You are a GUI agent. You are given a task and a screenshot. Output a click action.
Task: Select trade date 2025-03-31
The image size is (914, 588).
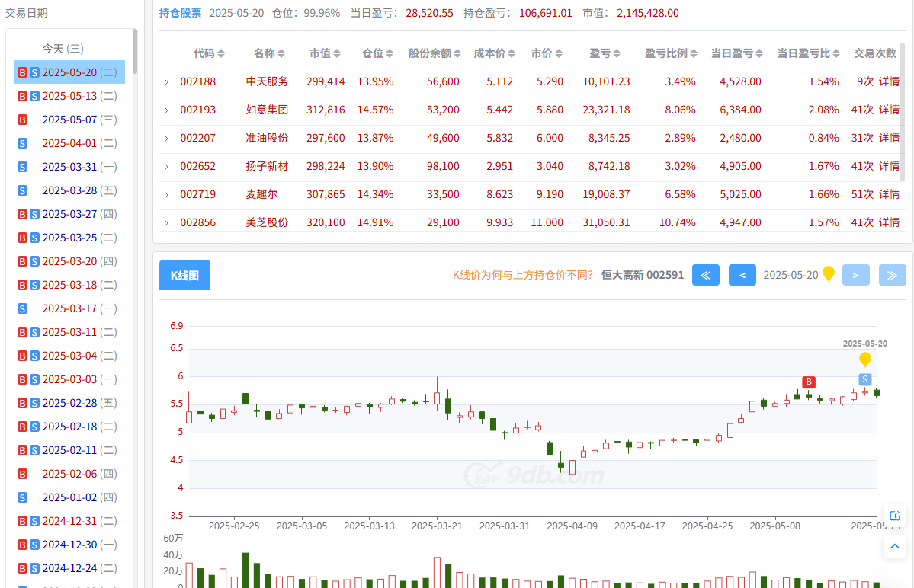coord(69,167)
